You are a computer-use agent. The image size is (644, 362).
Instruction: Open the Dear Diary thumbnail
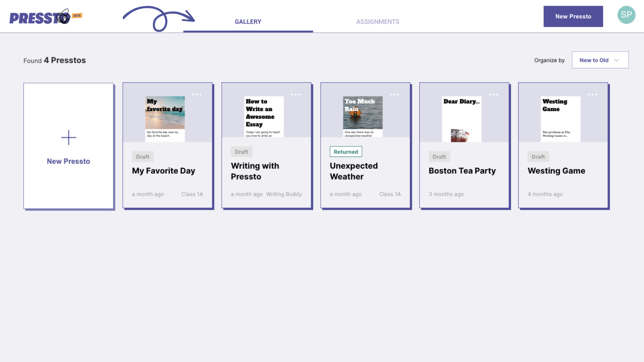click(462, 119)
